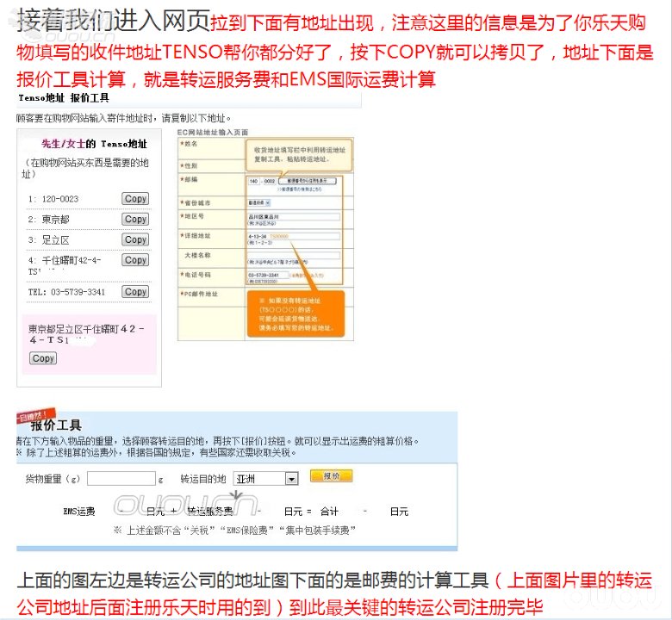Click the 顾客要在购物网站输入寄件地址时 instruction

click(124, 118)
